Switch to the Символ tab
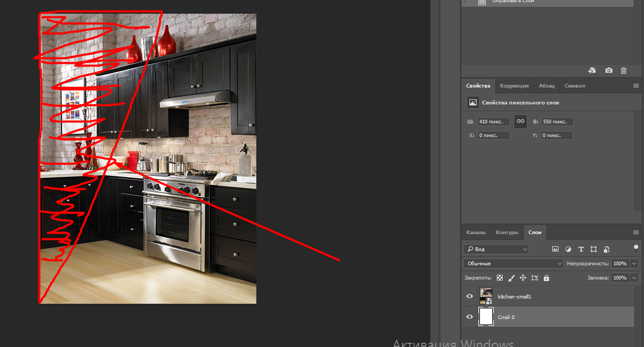Screen dimensions: 644x347 (x=575, y=85)
